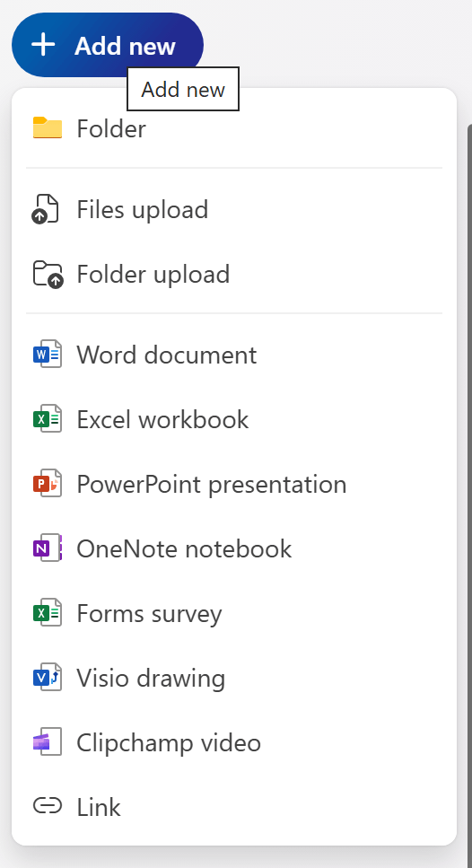Create a new Clipchamp video
Image resolution: width=472 pixels, height=868 pixels.
coord(234,743)
